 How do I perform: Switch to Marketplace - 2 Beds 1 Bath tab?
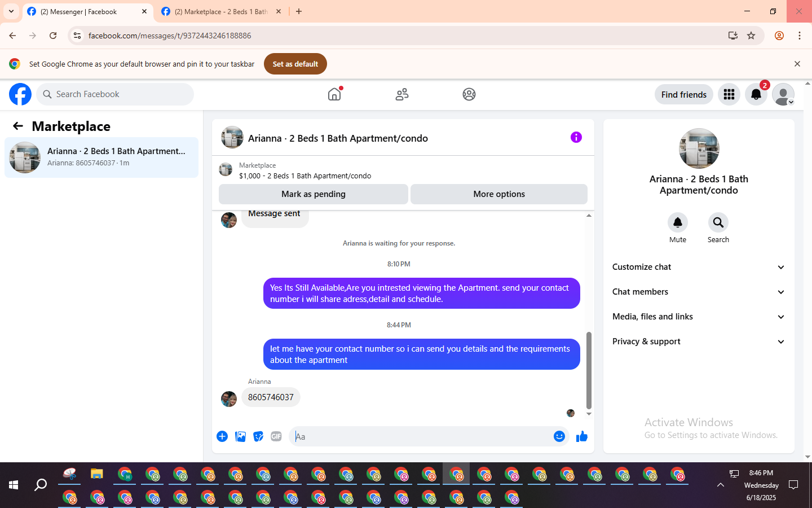222,12
